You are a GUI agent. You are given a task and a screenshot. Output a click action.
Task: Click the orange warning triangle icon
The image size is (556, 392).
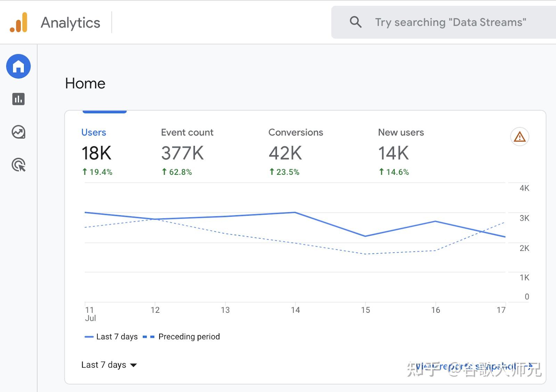[x=520, y=137]
